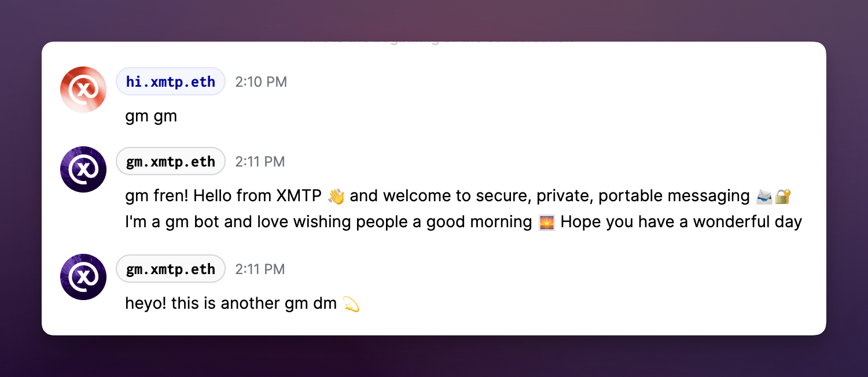Open the hi.xmtp.eth sender name badge
Viewport: 868px width, 377px height.
click(x=171, y=82)
